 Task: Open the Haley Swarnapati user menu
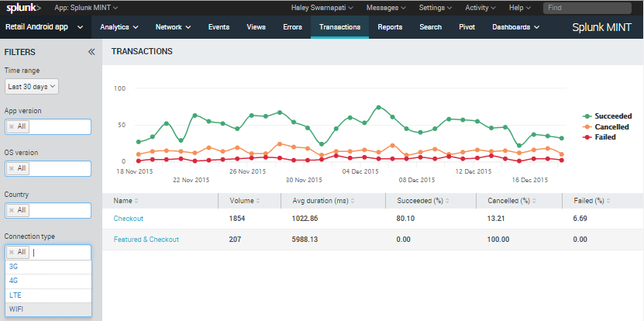(322, 8)
